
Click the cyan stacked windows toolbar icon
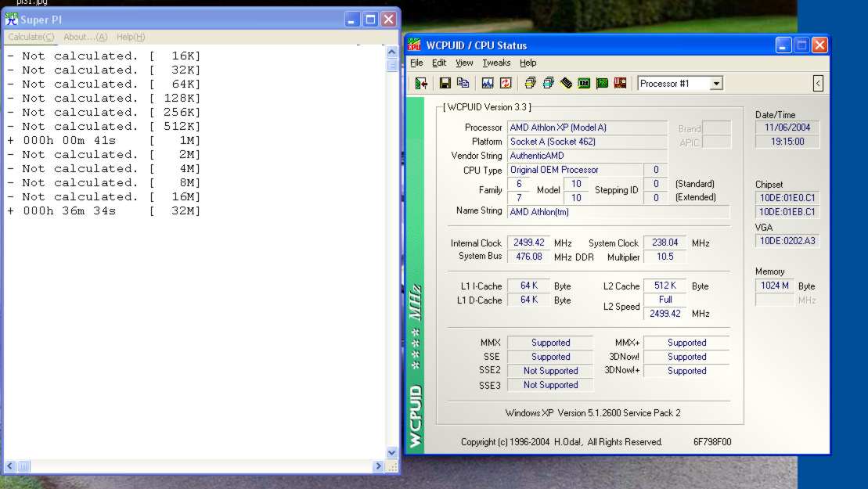click(548, 84)
